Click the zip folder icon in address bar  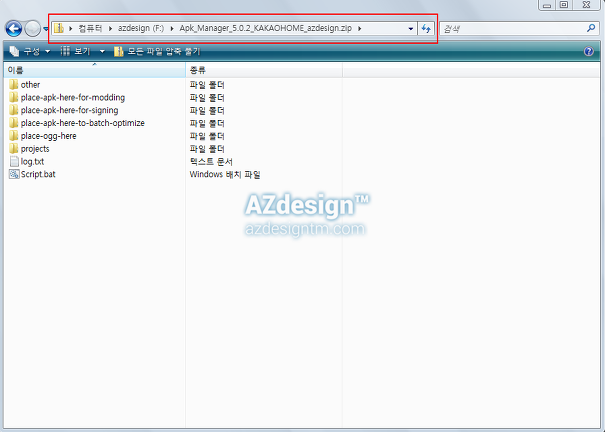coord(59,28)
